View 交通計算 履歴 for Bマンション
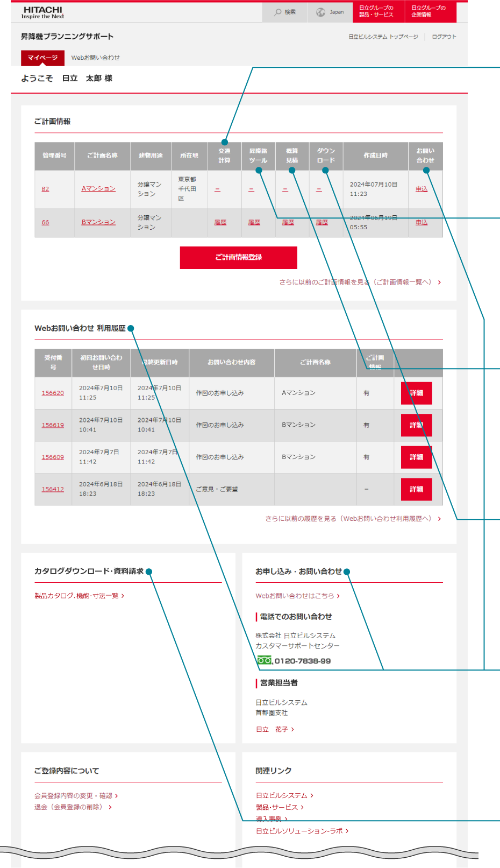500x868 pixels. click(x=220, y=222)
